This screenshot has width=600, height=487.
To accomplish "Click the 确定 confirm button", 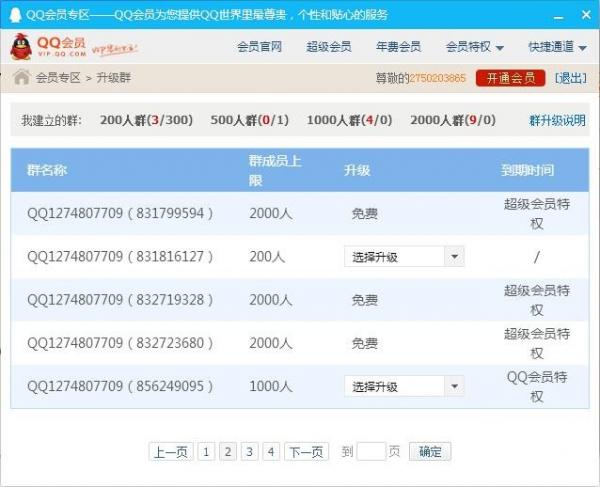I will coord(430,452).
